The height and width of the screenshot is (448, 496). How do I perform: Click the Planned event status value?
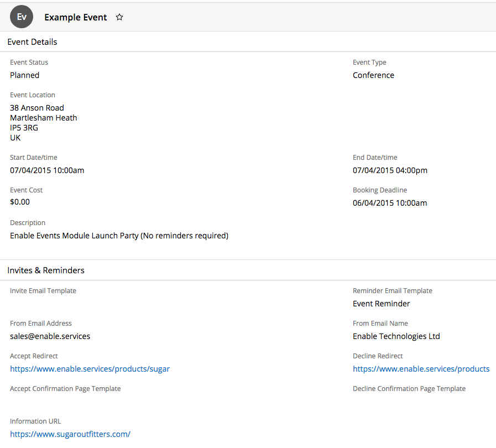25,75
